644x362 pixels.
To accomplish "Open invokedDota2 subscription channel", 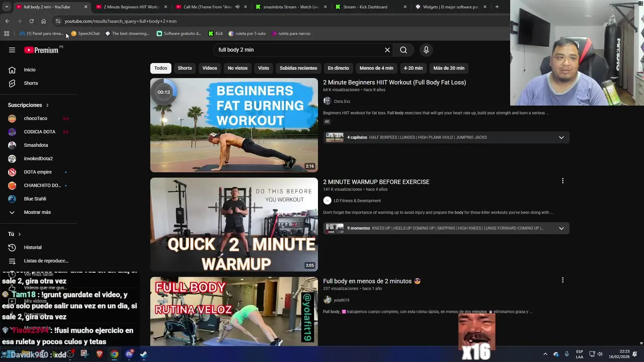I will pyautogui.click(x=38, y=158).
